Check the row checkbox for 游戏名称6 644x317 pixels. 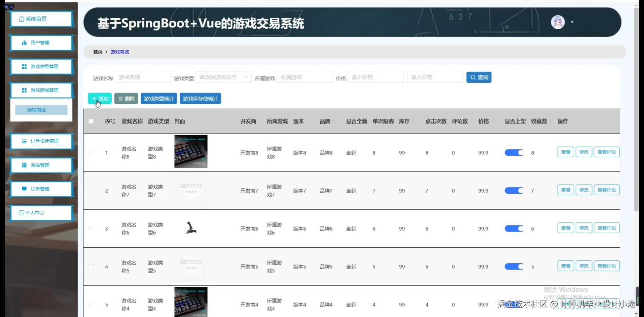[x=91, y=228]
